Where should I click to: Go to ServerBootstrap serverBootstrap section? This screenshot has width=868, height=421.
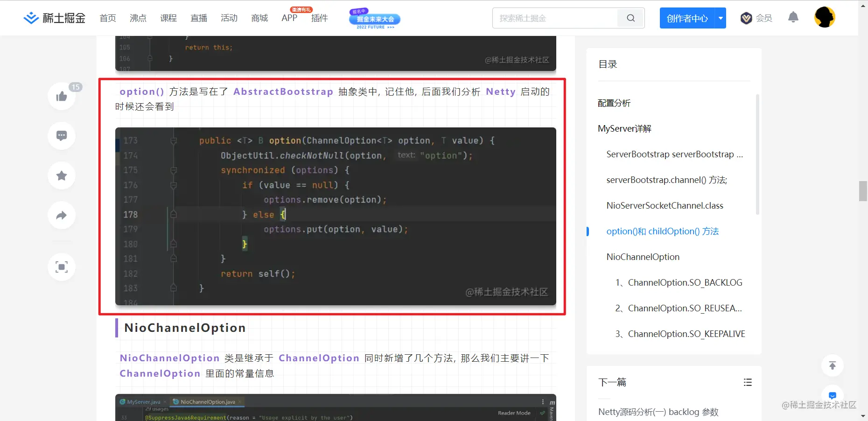tap(674, 154)
